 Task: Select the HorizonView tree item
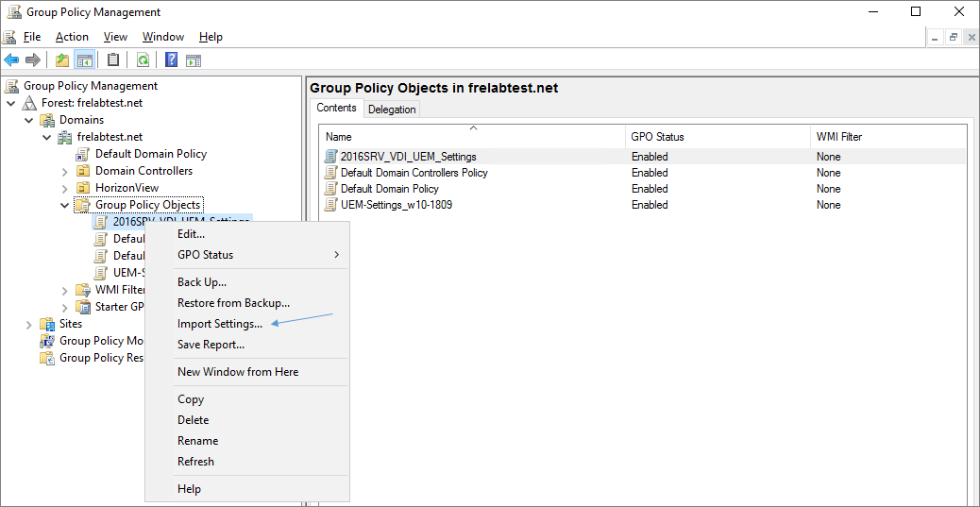pyautogui.click(x=125, y=188)
